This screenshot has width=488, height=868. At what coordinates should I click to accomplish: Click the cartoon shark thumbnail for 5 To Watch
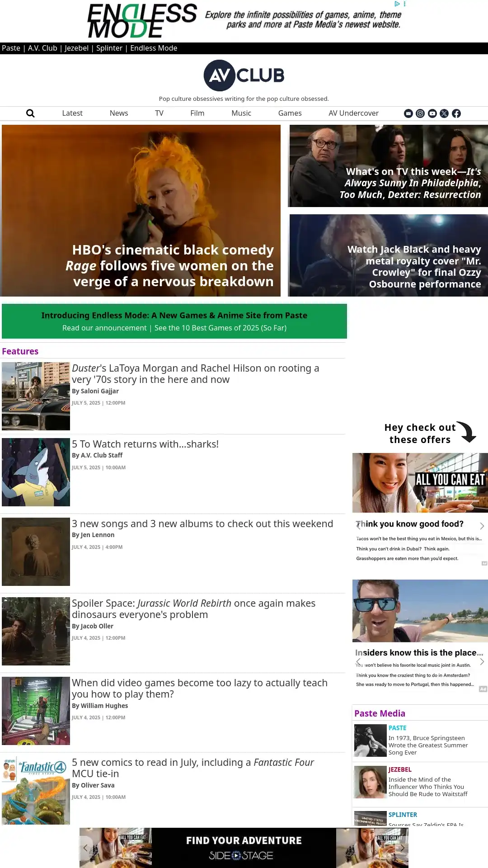point(36,472)
